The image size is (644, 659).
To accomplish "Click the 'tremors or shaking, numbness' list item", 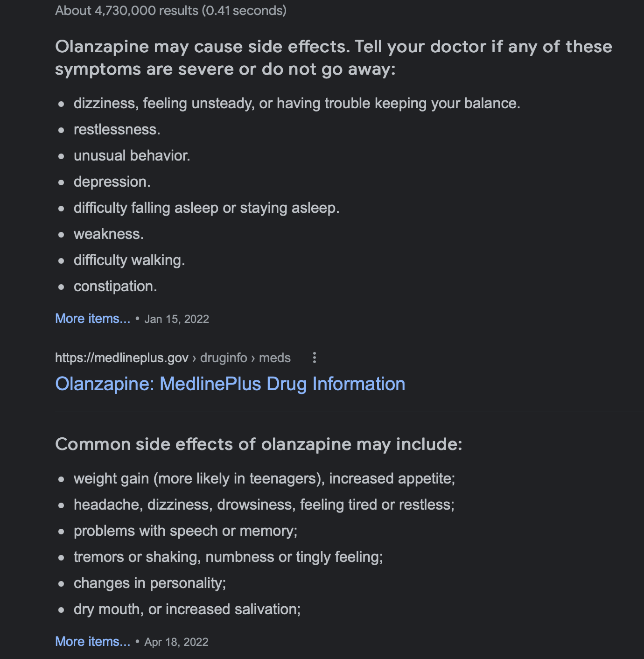I will tap(228, 557).
